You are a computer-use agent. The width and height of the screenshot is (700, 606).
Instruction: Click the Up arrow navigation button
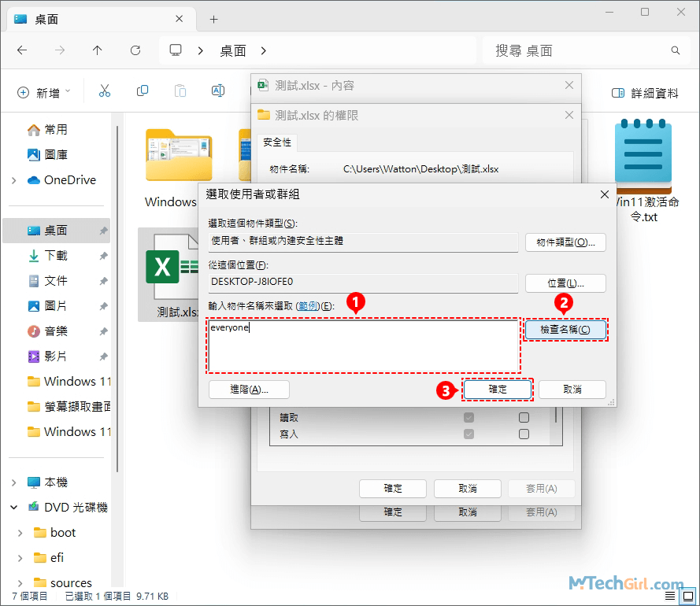(97, 50)
